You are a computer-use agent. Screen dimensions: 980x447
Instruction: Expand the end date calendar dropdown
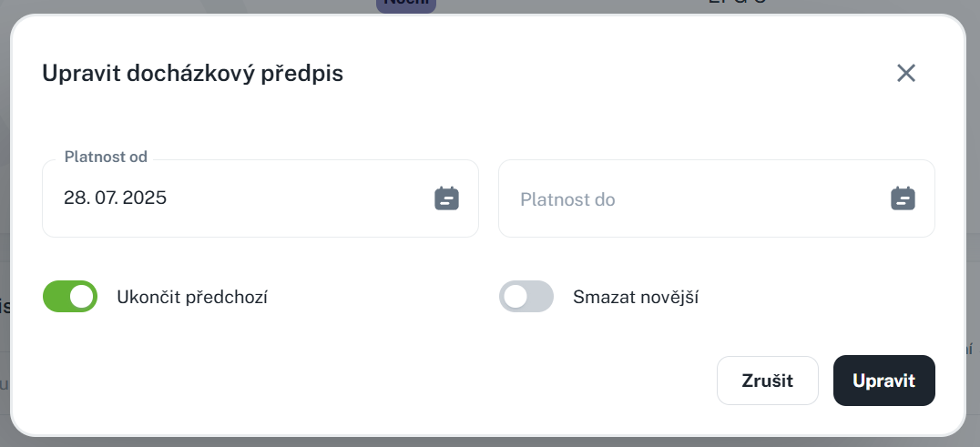point(902,198)
